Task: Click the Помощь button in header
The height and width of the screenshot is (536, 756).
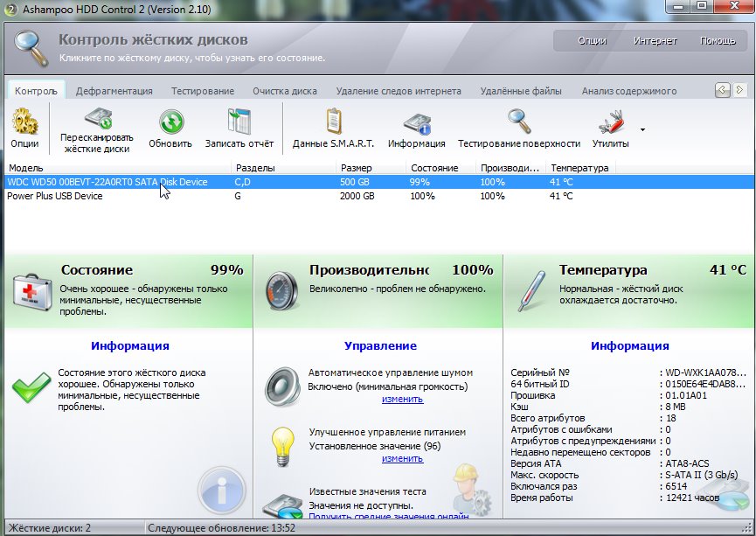Action: click(x=717, y=41)
